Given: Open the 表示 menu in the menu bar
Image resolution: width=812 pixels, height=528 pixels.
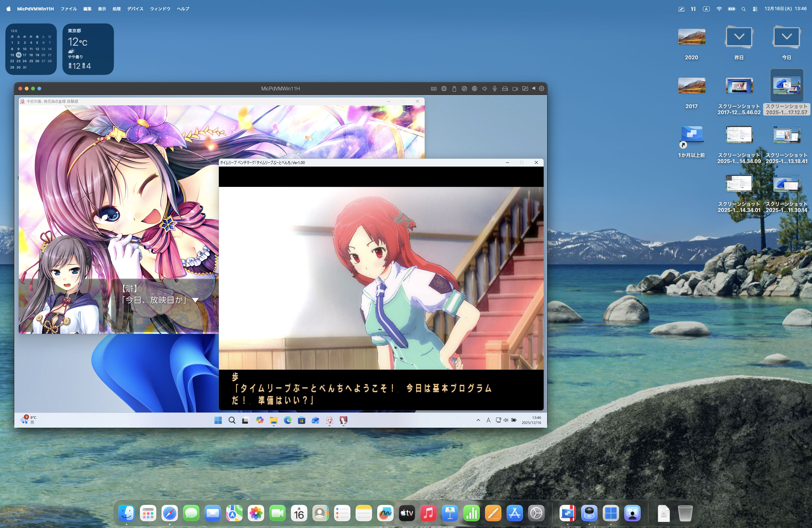Looking at the screenshot, I should (102, 9).
